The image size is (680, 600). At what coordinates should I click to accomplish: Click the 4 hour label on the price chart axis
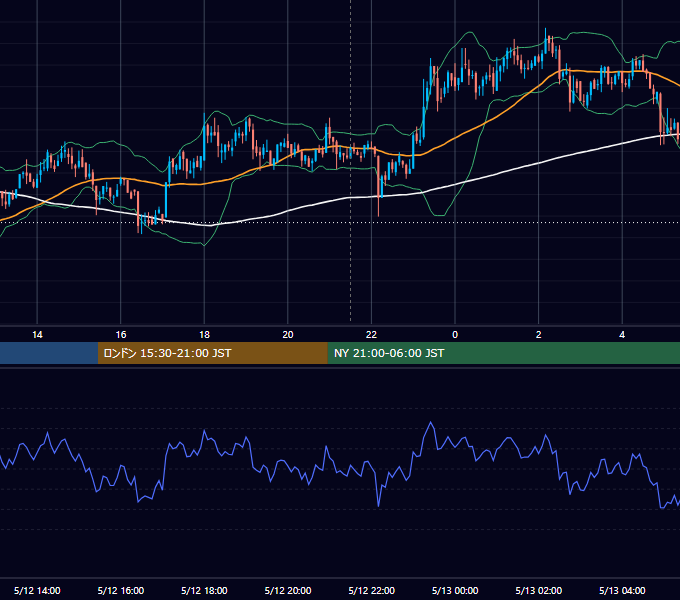tap(622, 335)
